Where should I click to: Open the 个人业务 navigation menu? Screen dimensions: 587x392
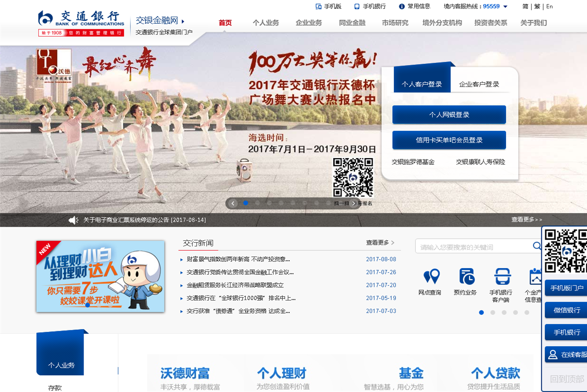266,23
